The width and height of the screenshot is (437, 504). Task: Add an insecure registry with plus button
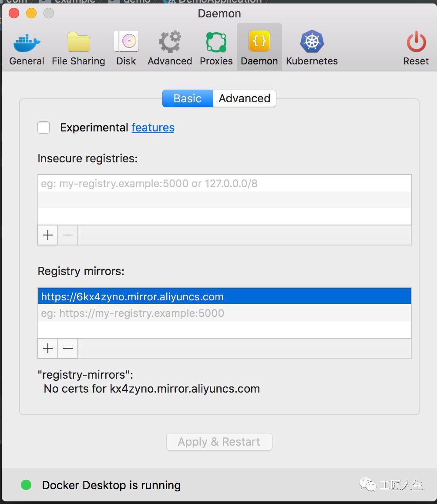(48, 235)
